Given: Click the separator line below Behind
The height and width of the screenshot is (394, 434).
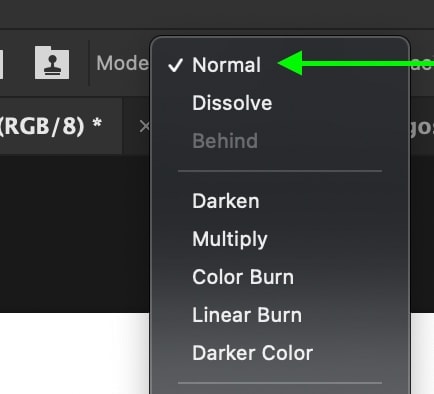Looking at the screenshot, I should tap(280, 171).
